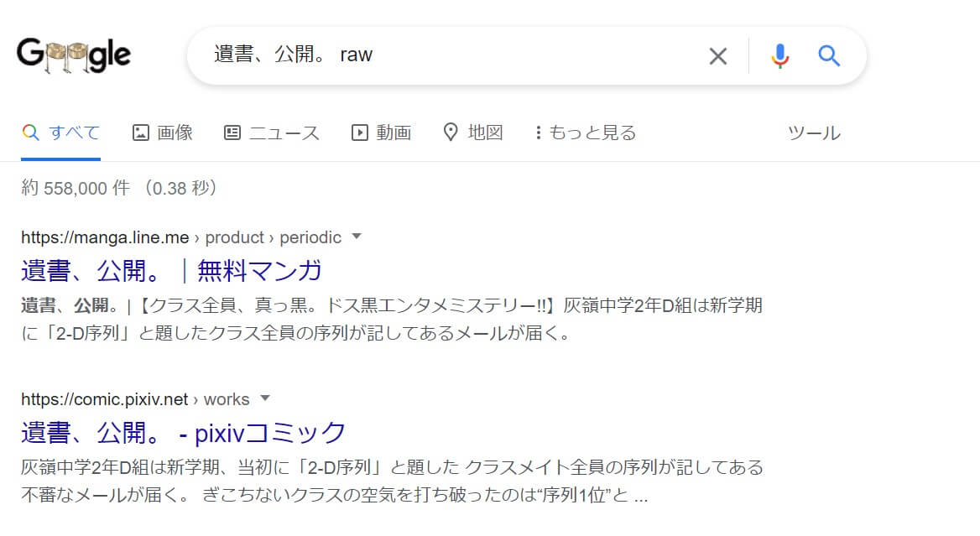Expand dropdown arrow next to manga.line.me URL
The height and width of the screenshot is (536, 980).
pyautogui.click(x=357, y=237)
